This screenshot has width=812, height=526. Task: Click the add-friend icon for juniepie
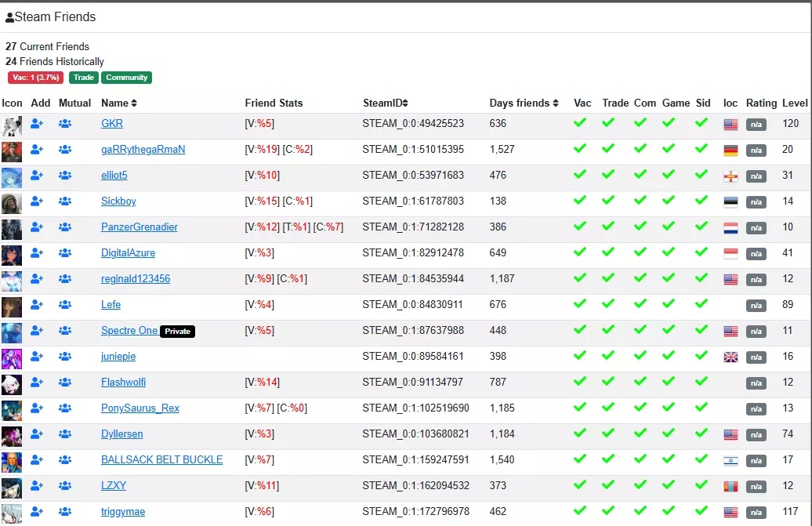tap(37, 357)
